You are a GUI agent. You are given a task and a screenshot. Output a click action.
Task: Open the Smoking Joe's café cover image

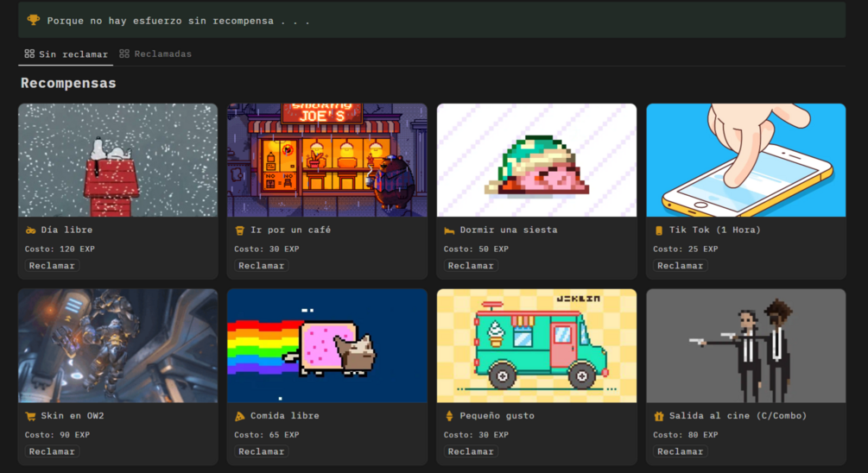point(327,160)
